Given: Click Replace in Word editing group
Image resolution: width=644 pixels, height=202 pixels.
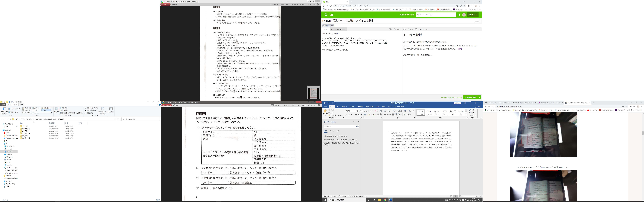Looking at the screenshot, I should [x=472, y=113].
